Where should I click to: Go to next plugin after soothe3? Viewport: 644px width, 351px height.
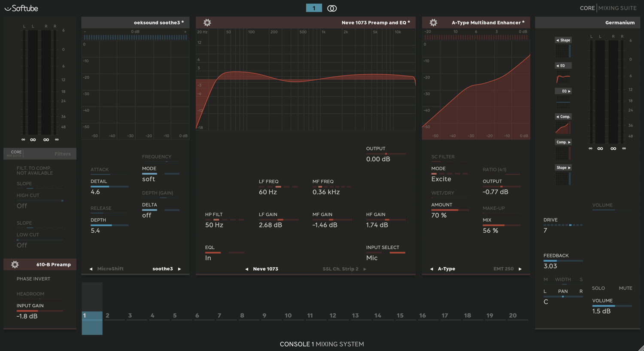(x=179, y=269)
